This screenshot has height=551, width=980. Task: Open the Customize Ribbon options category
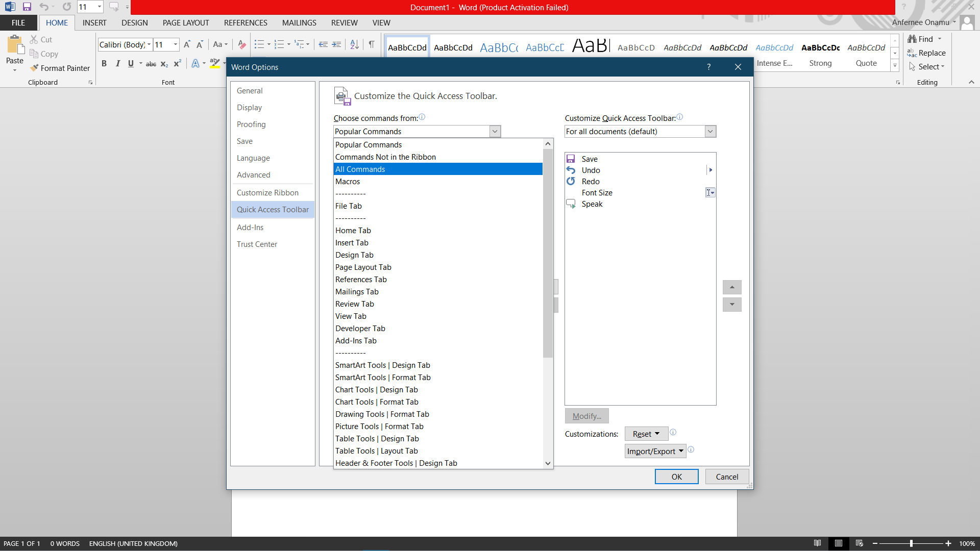point(267,193)
